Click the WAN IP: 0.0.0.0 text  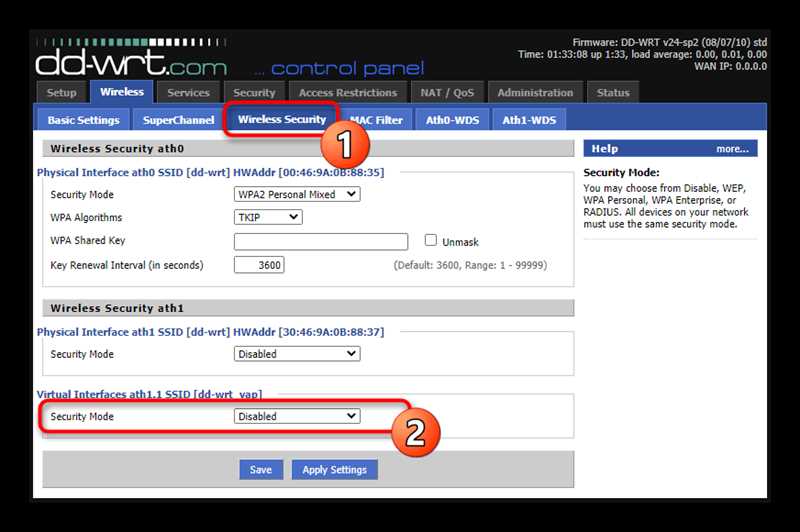730,66
